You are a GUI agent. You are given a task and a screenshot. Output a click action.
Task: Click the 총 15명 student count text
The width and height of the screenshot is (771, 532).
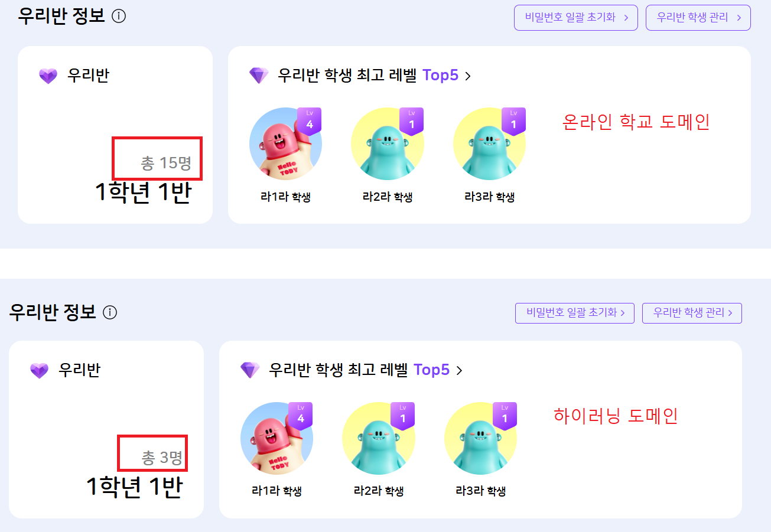(x=166, y=163)
